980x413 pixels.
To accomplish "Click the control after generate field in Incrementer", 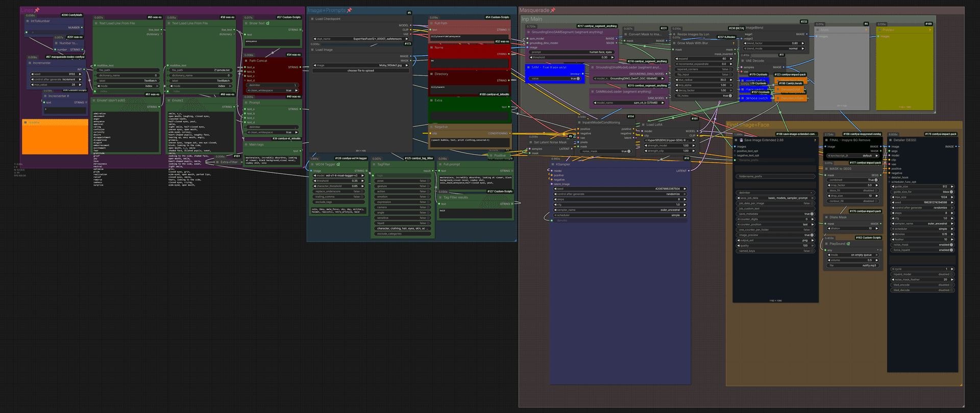I will coord(56,80).
